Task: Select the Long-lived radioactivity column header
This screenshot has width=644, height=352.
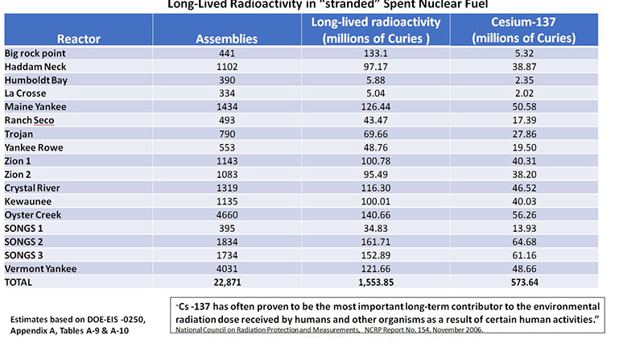Action: [376, 30]
